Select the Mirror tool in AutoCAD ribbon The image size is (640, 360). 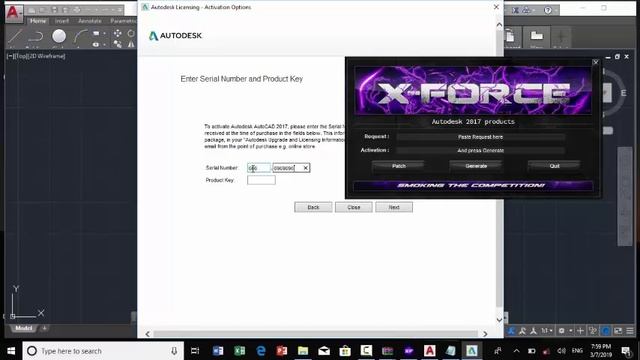pyautogui.click(x=131, y=44)
